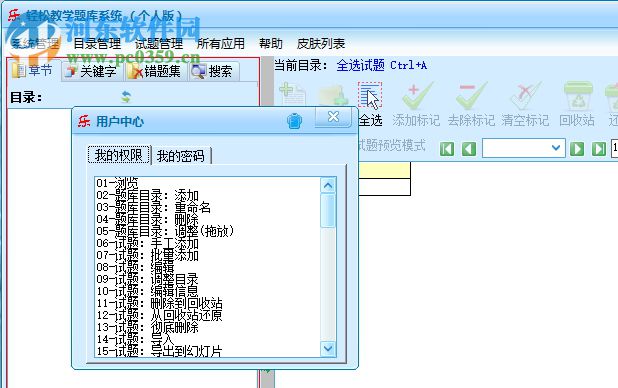618x388 pixels.
Task: Select permission row 11-试题：删除到回收站
Action: coord(208,303)
